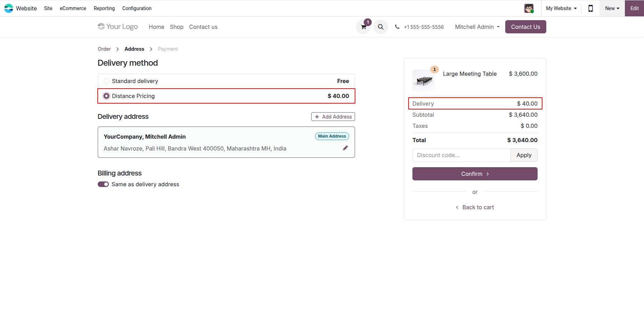The image size is (644, 334).
Task: Edit delivery address using the pencil icon
Action: click(345, 148)
